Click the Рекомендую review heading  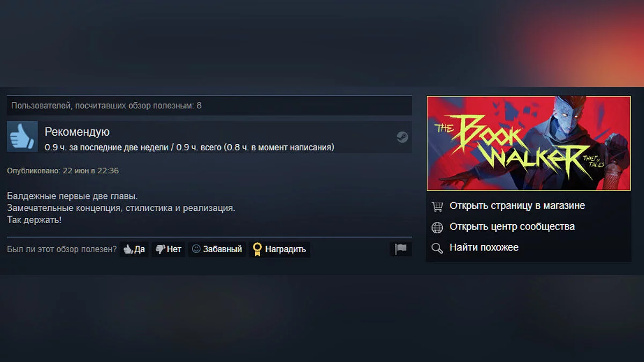point(77,132)
